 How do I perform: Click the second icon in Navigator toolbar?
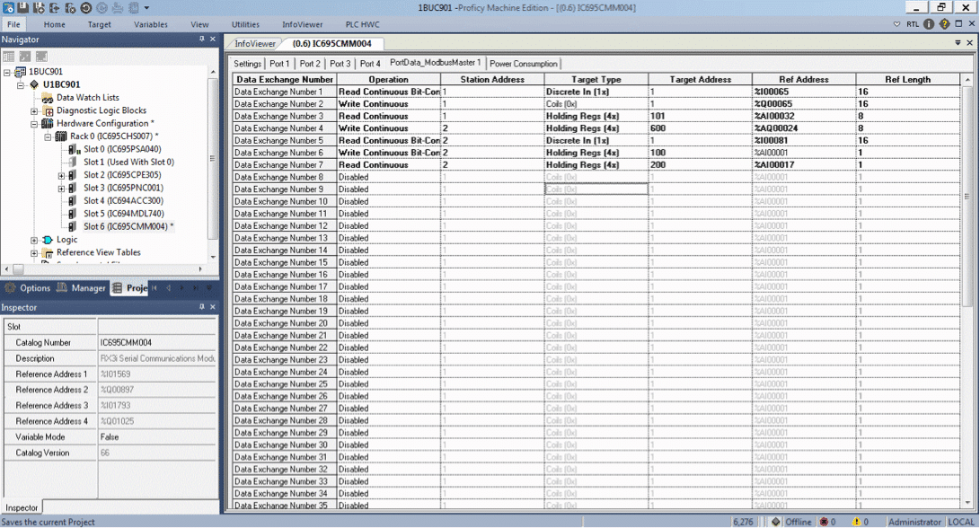click(x=25, y=57)
